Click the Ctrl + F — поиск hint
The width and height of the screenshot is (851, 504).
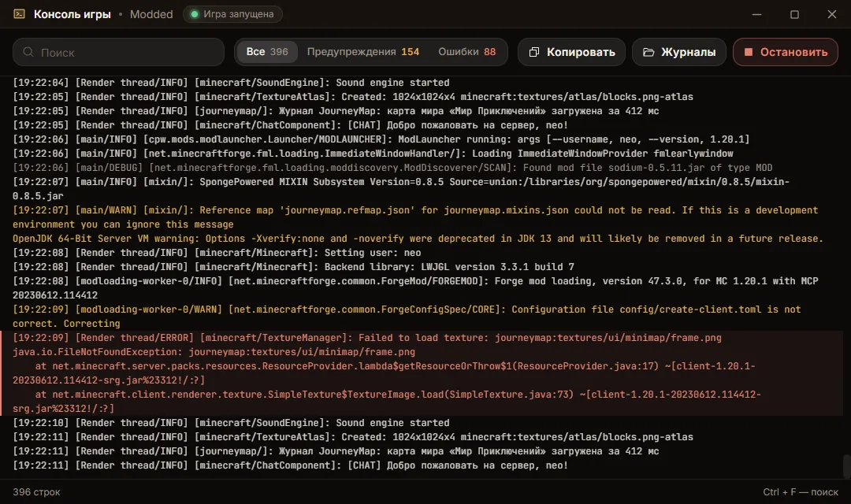tap(801, 492)
